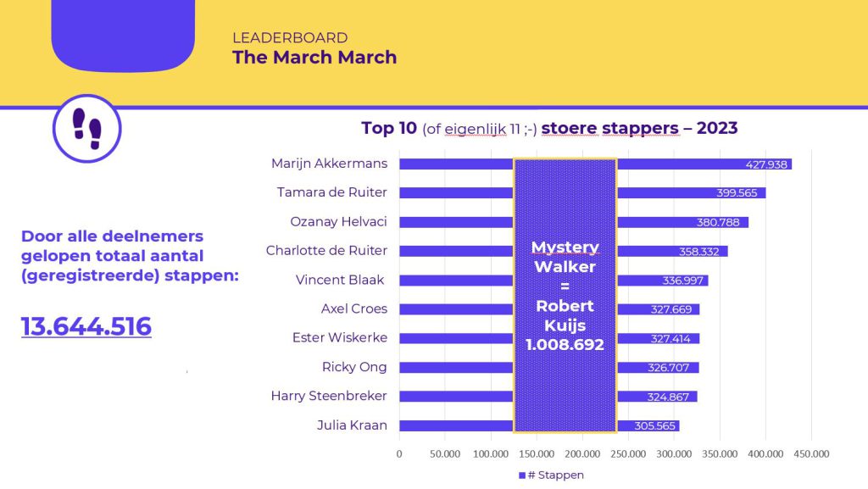Click the LEADERBOARD heading text
The width and height of the screenshot is (868, 489).
click(290, 37)
